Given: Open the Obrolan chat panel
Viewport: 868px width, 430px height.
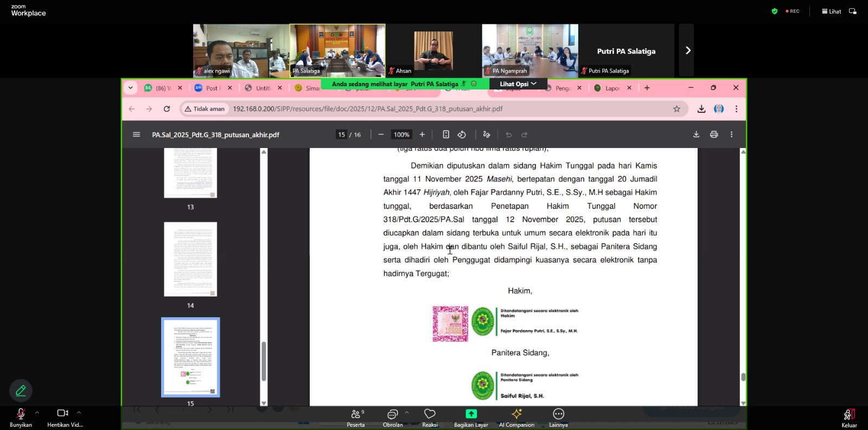Looking at the screenshot, I should (x=392, y=415).
